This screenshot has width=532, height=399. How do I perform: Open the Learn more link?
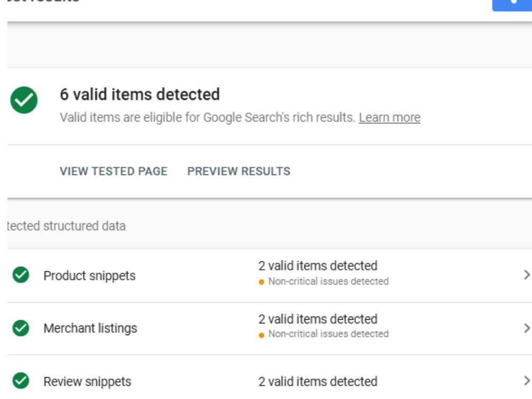coord(389,118)
